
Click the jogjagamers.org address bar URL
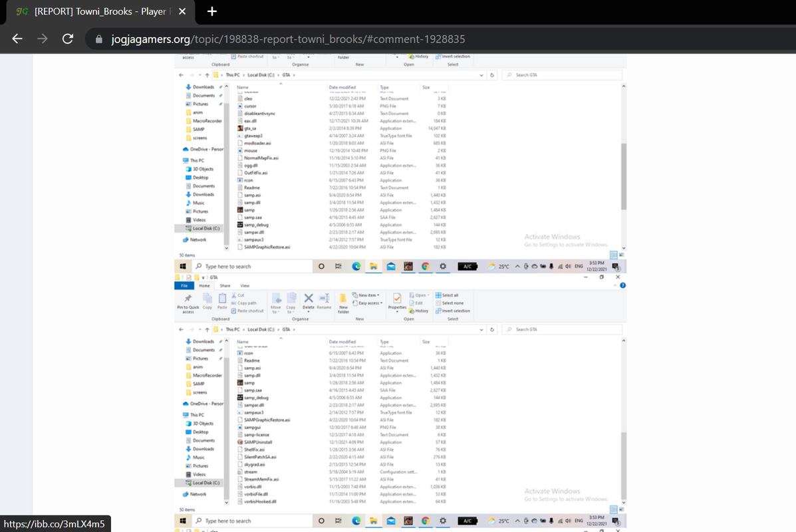click(x=288, y=39)
